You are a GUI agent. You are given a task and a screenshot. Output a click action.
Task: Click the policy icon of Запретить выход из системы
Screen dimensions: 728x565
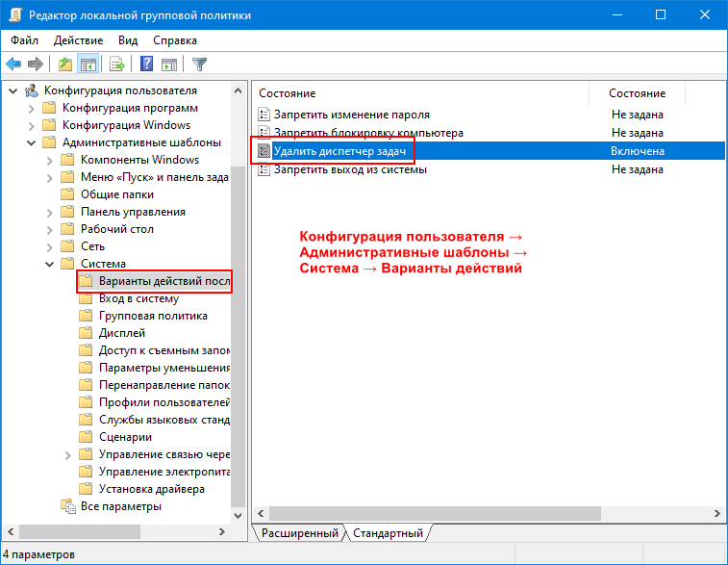pyautogui.click(x=264, y=169)
